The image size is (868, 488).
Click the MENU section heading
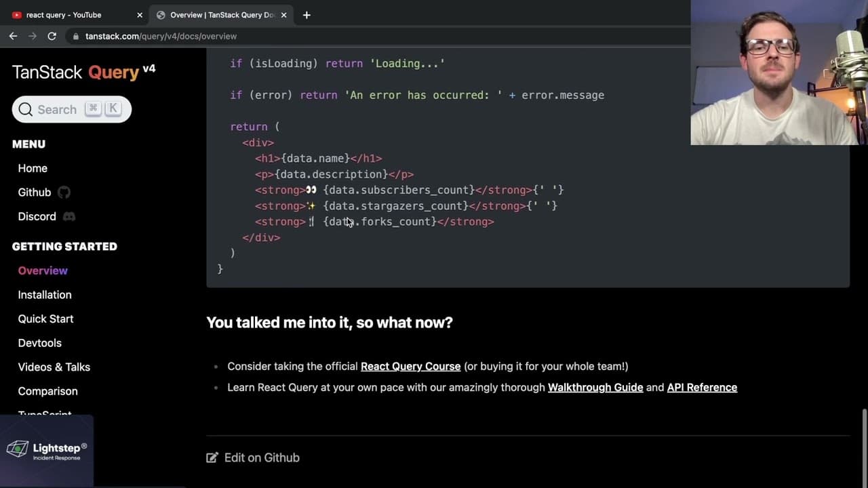pyautogui.click(x=28, y=144)
